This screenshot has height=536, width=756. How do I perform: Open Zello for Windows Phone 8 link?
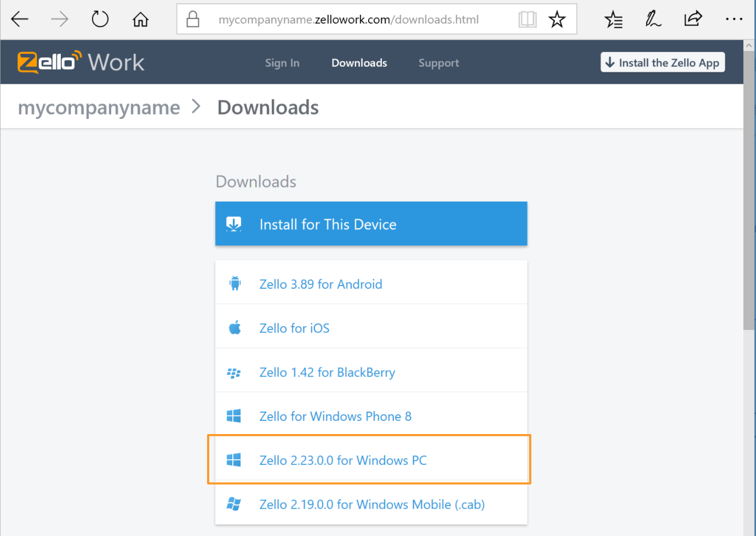tap(336, 417)
